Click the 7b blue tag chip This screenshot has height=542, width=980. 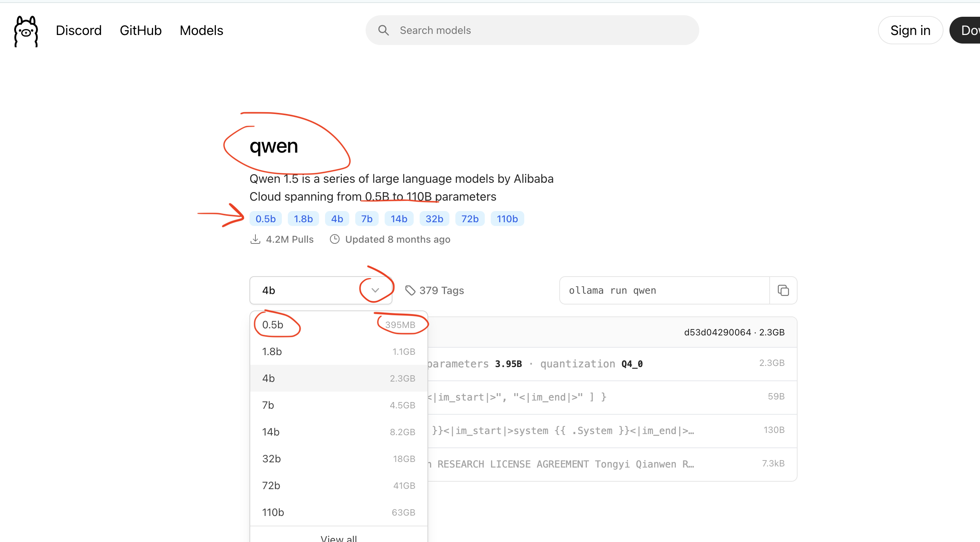tap(367, 219)
